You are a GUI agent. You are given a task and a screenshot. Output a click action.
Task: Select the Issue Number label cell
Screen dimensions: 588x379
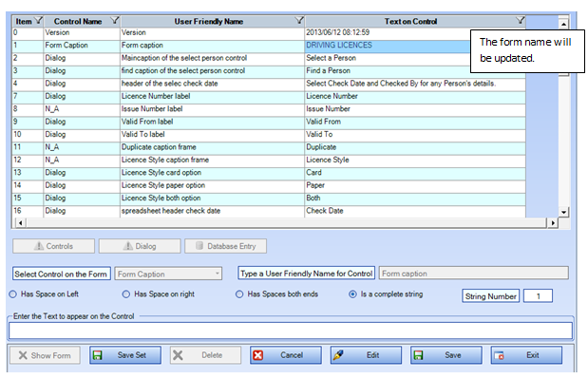(212, 109)
